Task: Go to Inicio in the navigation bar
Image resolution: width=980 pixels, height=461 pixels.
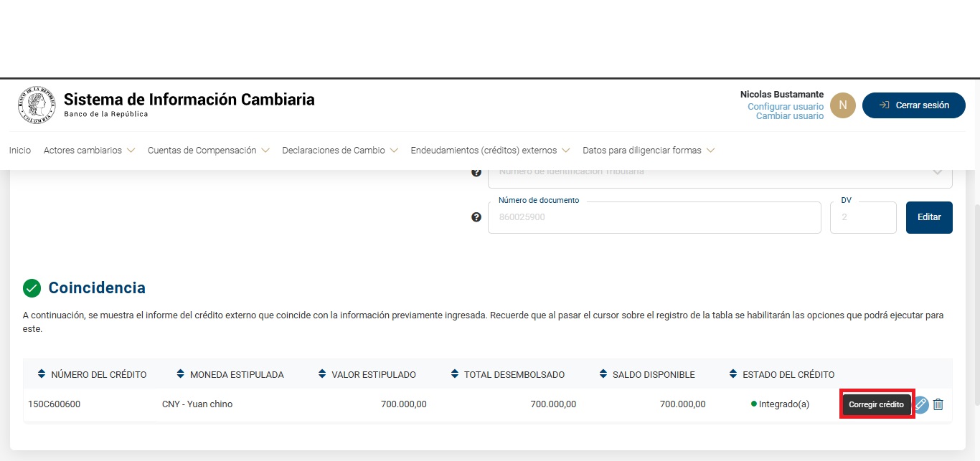Action: coord(20,151)
